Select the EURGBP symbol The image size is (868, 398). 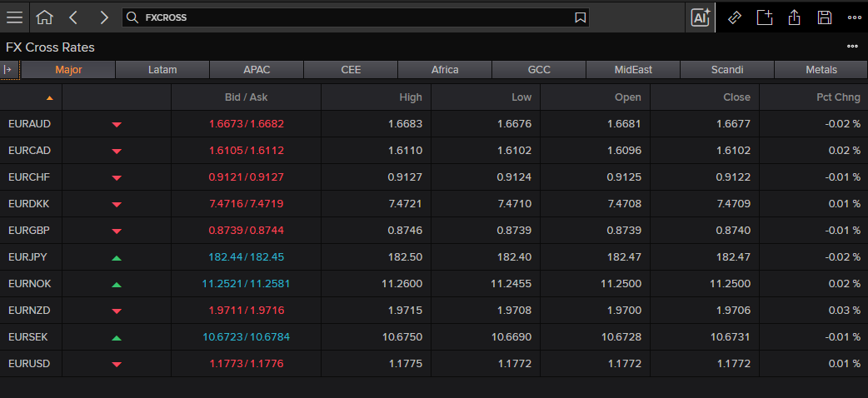click(x=29, y=231)
